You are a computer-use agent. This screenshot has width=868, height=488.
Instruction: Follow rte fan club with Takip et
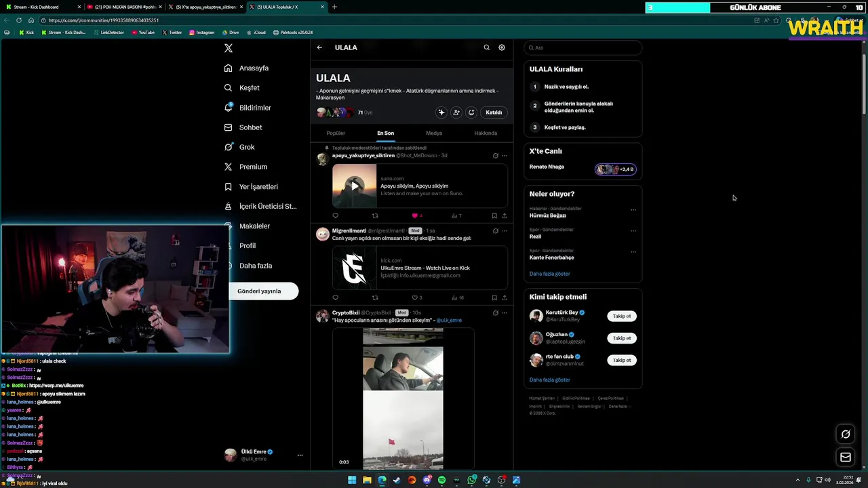[622, 360]
